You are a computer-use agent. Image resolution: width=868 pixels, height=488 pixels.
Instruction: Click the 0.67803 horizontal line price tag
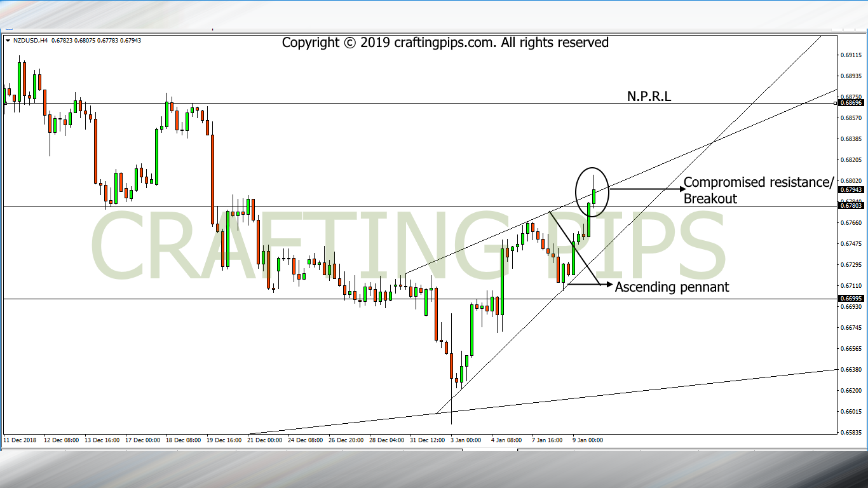coord(850,205)
